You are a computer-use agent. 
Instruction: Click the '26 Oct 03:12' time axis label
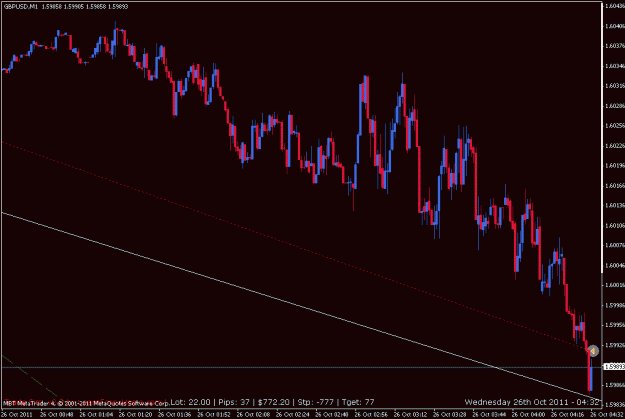tap(410, 415)
